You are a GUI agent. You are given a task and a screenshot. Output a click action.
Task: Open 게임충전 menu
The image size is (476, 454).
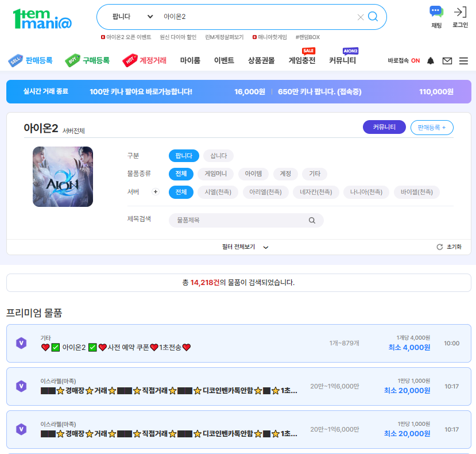(302, 60)
